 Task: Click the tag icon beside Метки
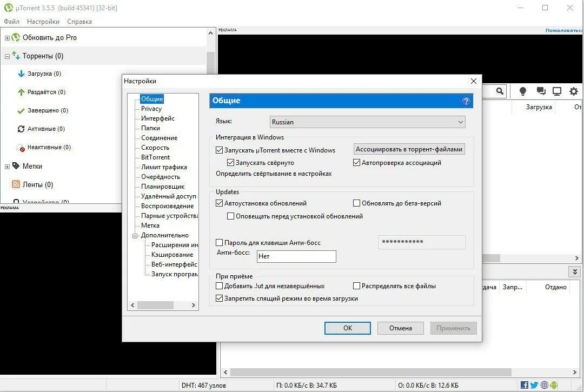click(x=16, y=165)
